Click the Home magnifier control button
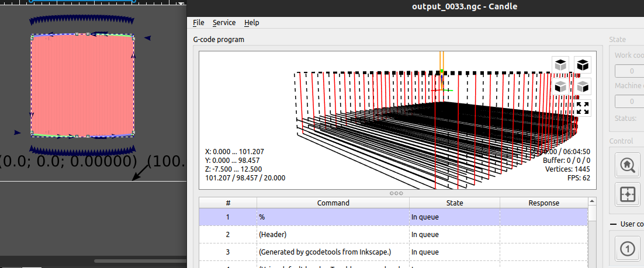The height and width of the screenshot is (268, 644). pos(627,166)
